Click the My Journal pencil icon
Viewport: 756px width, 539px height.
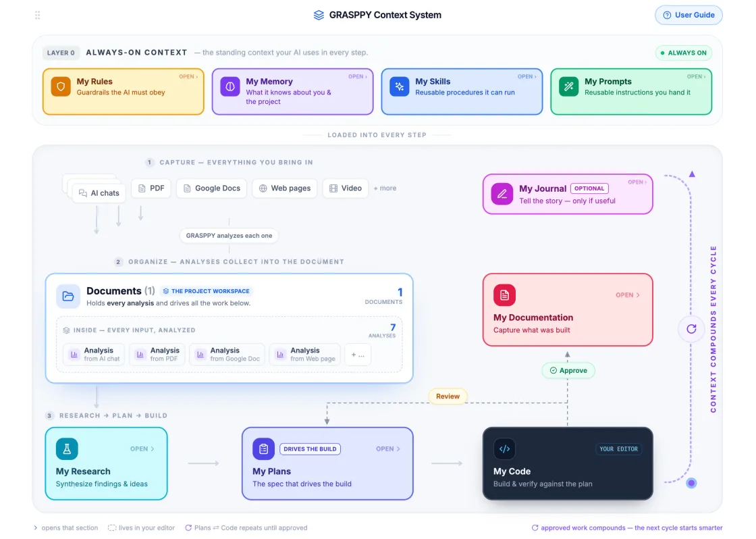502,194
